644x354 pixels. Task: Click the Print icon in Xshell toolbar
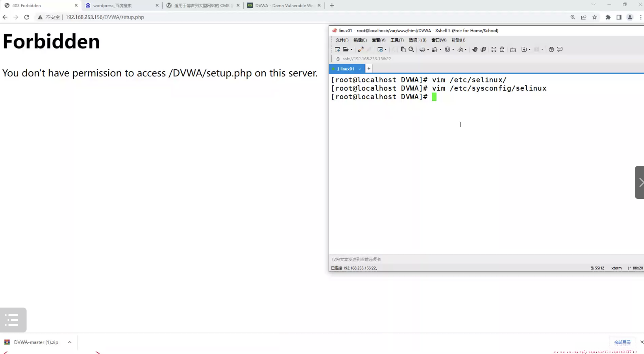tap(422, 49)
